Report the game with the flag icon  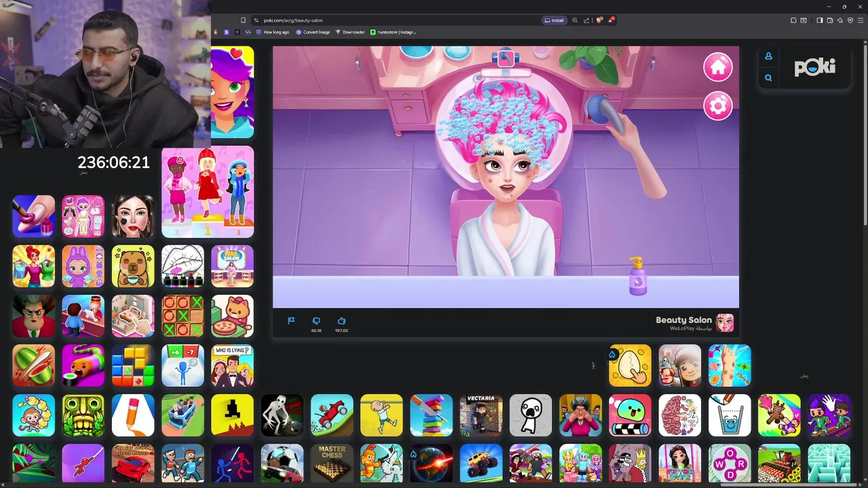291,321
